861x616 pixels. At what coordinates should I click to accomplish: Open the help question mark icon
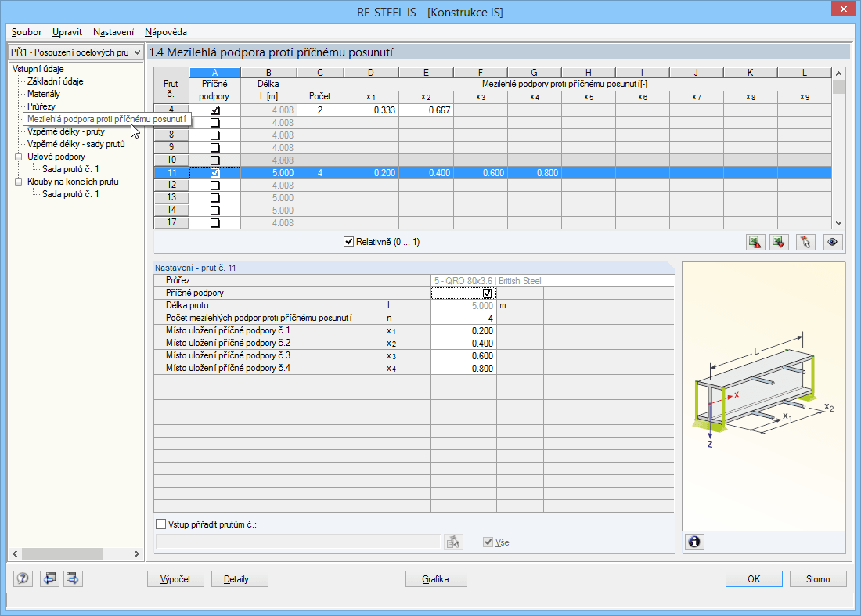(23, 578)
